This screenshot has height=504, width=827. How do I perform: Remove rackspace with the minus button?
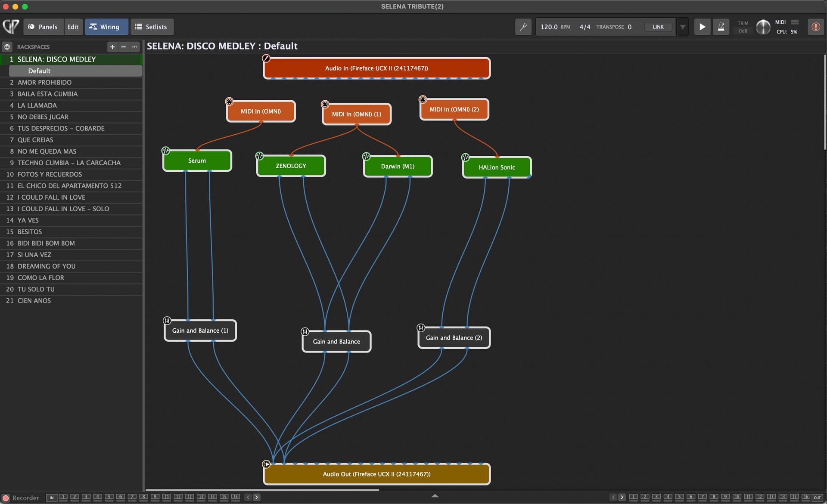click(124, 46)
